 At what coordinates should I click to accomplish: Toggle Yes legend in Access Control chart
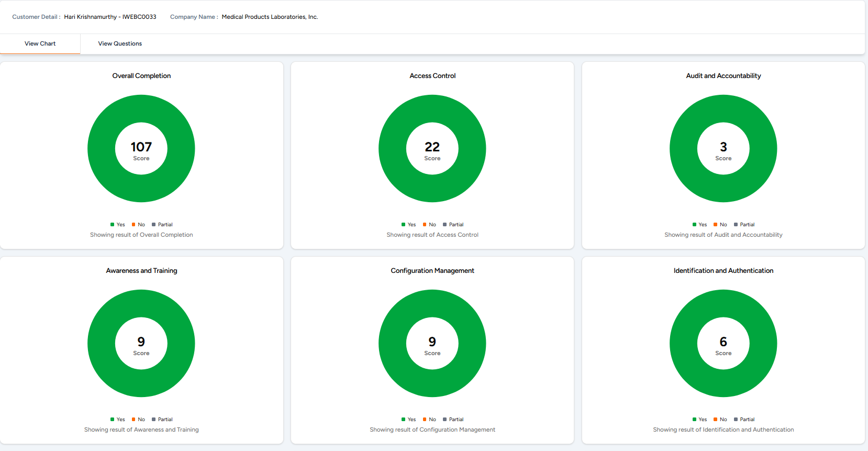coord(409,225)
